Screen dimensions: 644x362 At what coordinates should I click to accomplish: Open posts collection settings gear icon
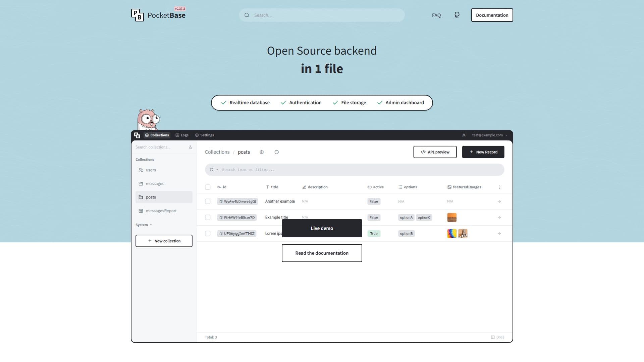[262, 152]
